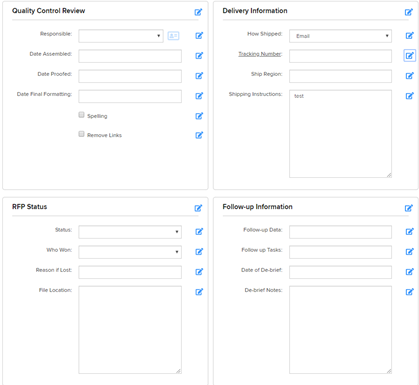419x385 pixels.
Task: Click the Date Final Formatting input field
Action: (x=130, y=96)
